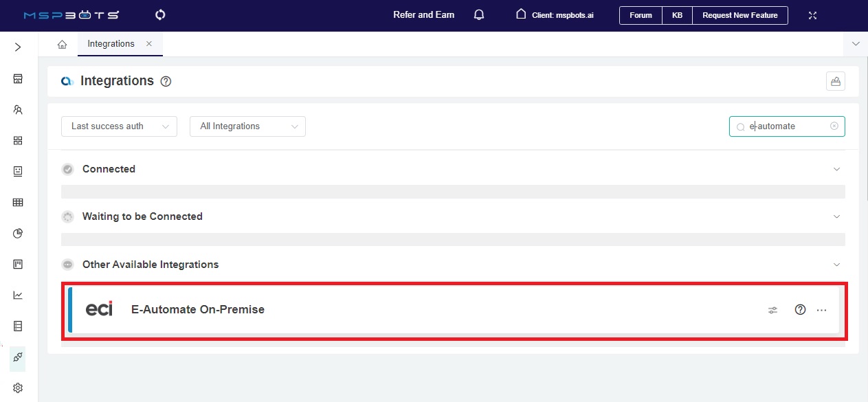This screenshot has width=868, height=402.
Task: Click the home icon tab
Action: tap(63, 44)
